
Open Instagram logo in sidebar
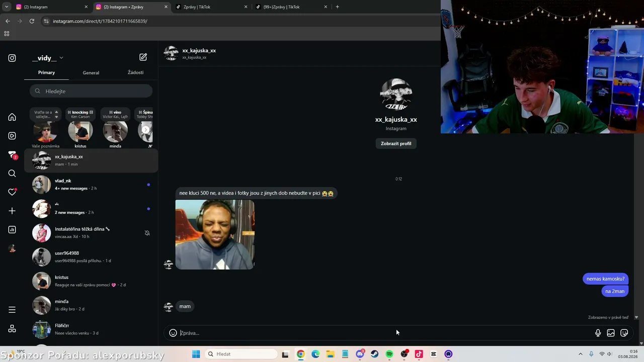pyautogui.click(x=12, y=58)
